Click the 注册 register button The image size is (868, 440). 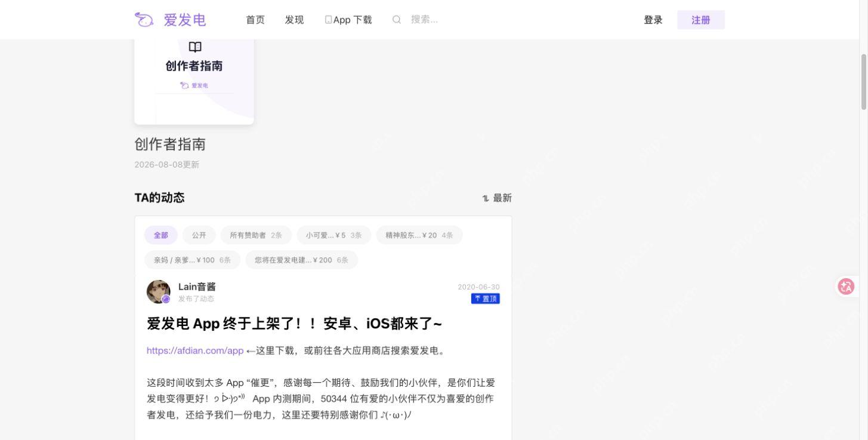tap(701, 20)
